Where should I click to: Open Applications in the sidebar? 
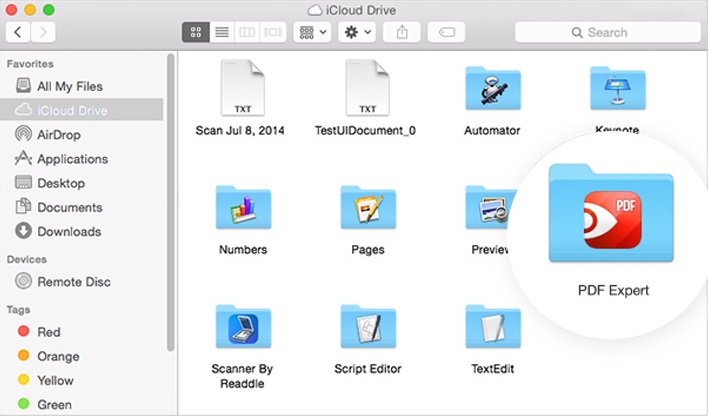click(81, 159)
